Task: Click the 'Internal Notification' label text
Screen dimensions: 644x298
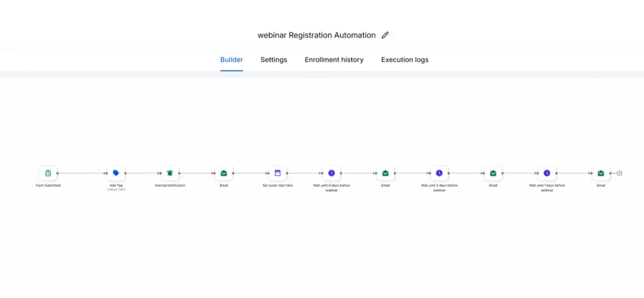Action: click(x=170, y=185)
